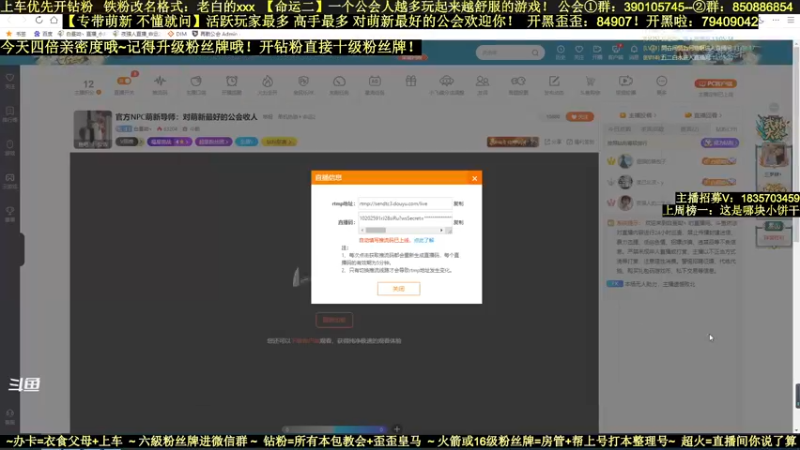This screenshot has height=450, width=800.
Task: Click the browser home icon
Action: [54, 20]
